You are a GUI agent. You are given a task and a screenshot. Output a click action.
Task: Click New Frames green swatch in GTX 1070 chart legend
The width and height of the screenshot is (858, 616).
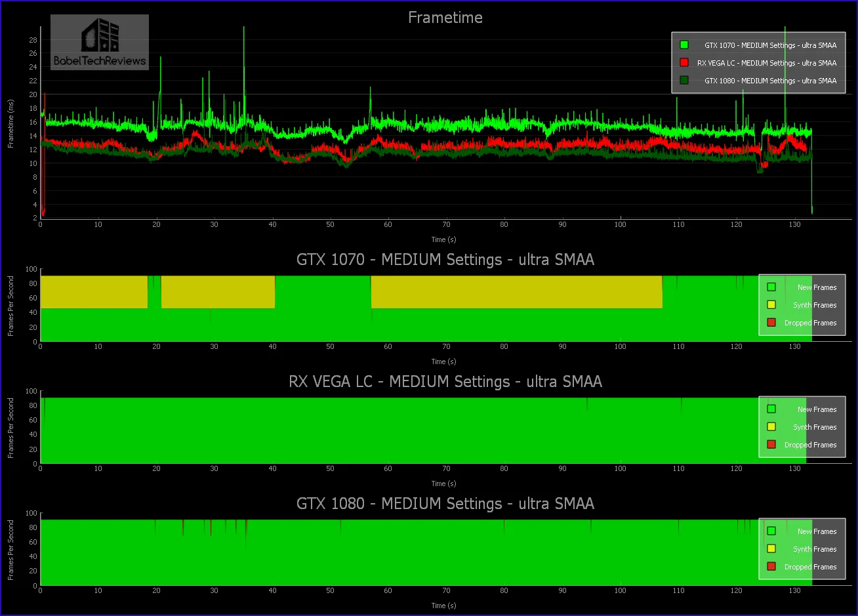tap(771, 287)
